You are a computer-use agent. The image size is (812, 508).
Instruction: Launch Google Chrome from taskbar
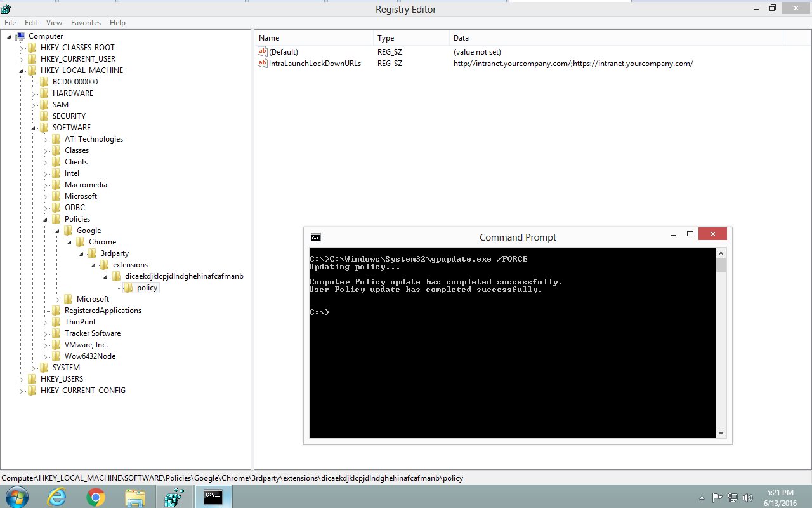tap(96, 497)
